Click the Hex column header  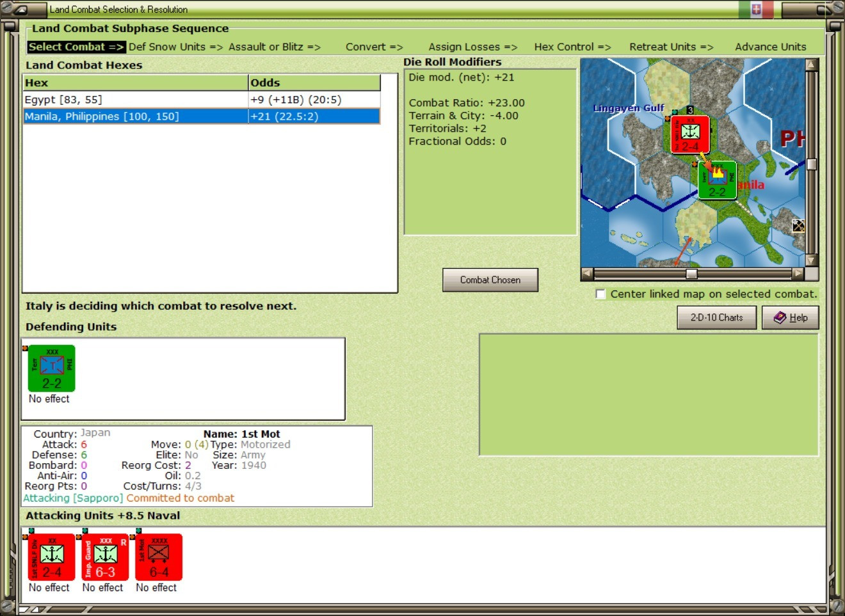136,83
